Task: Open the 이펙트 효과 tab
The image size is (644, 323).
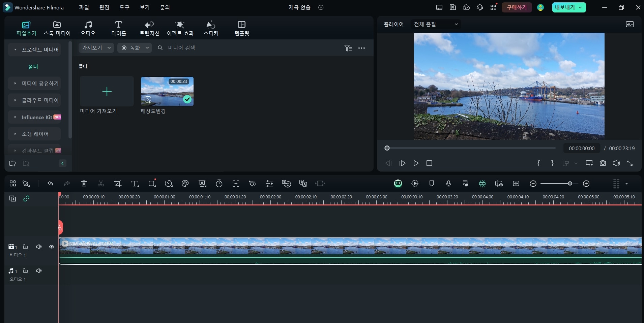Action: [180, 28]
